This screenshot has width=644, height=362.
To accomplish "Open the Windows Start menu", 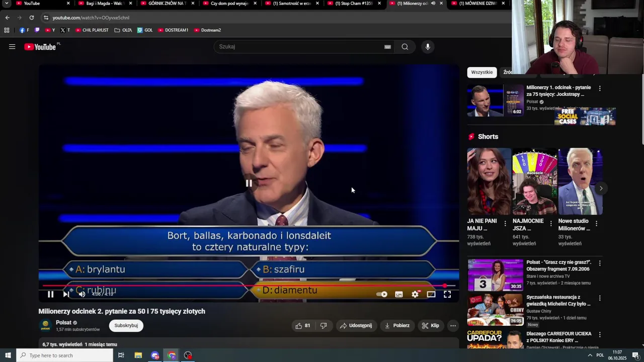I will coord(8,355).
